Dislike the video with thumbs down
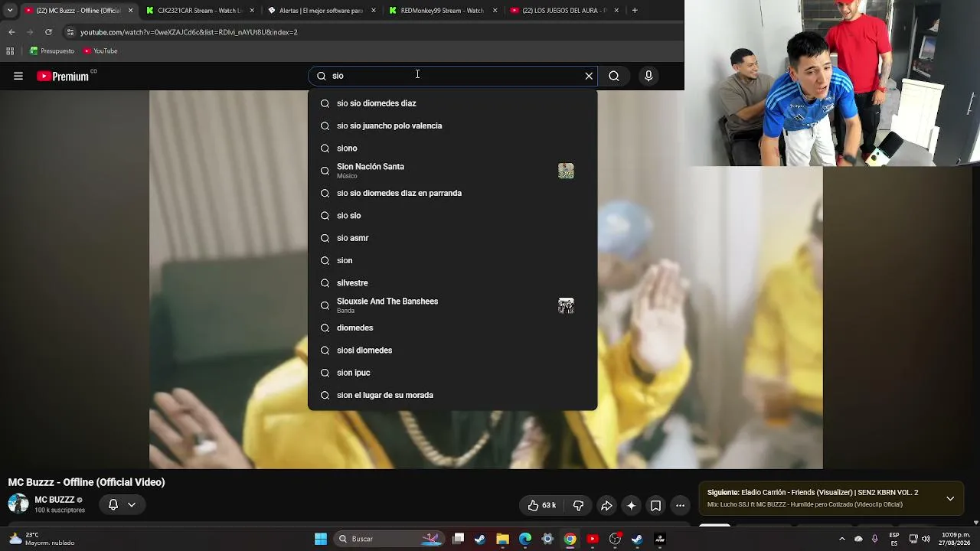 coord(578,505)
